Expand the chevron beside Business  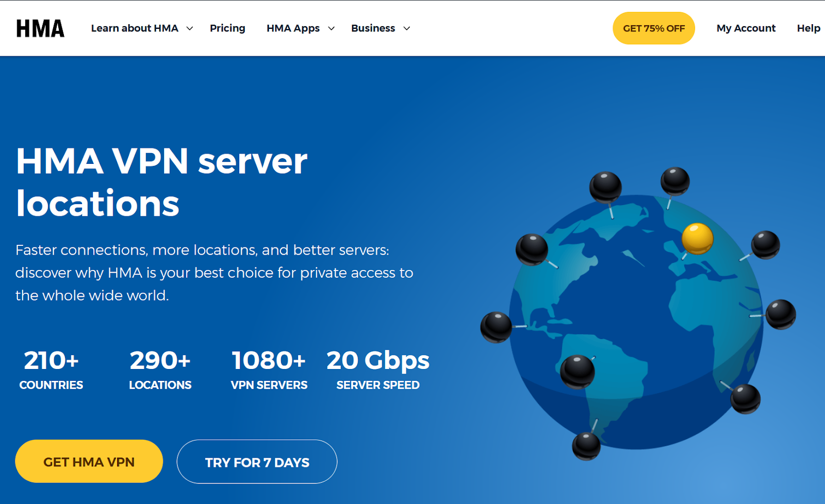coord(407,28)
